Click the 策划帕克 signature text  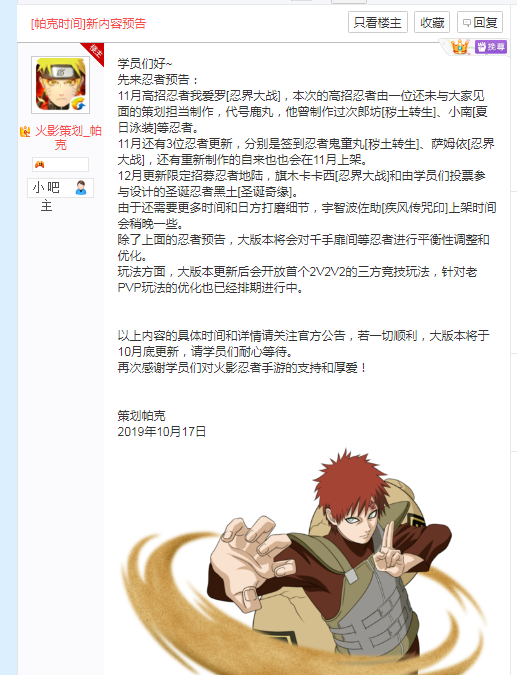(142, 415)
